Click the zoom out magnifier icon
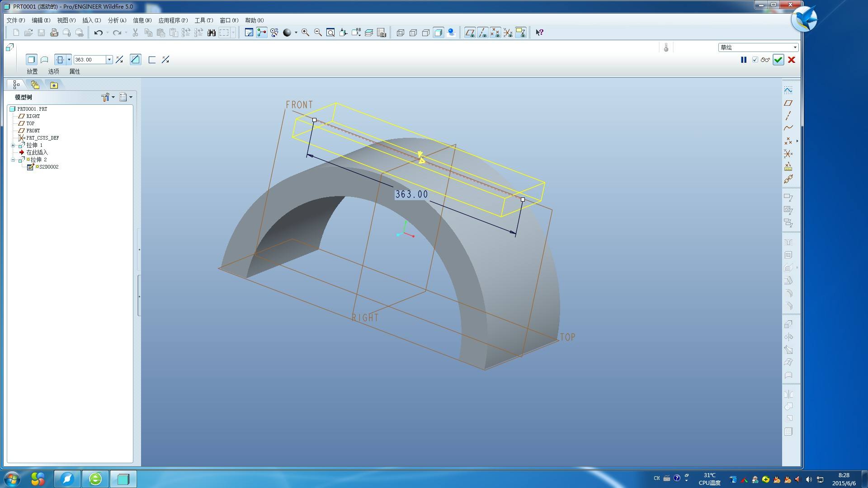 point(318,33)
